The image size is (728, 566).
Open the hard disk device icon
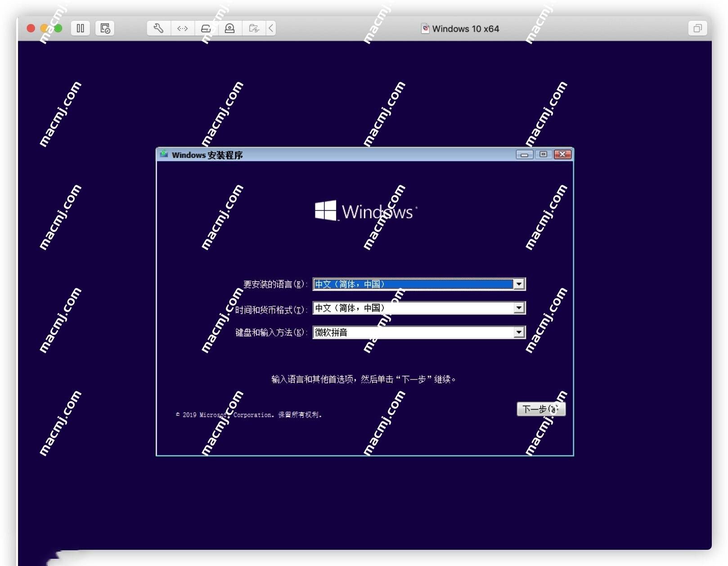tap(206, 28)
